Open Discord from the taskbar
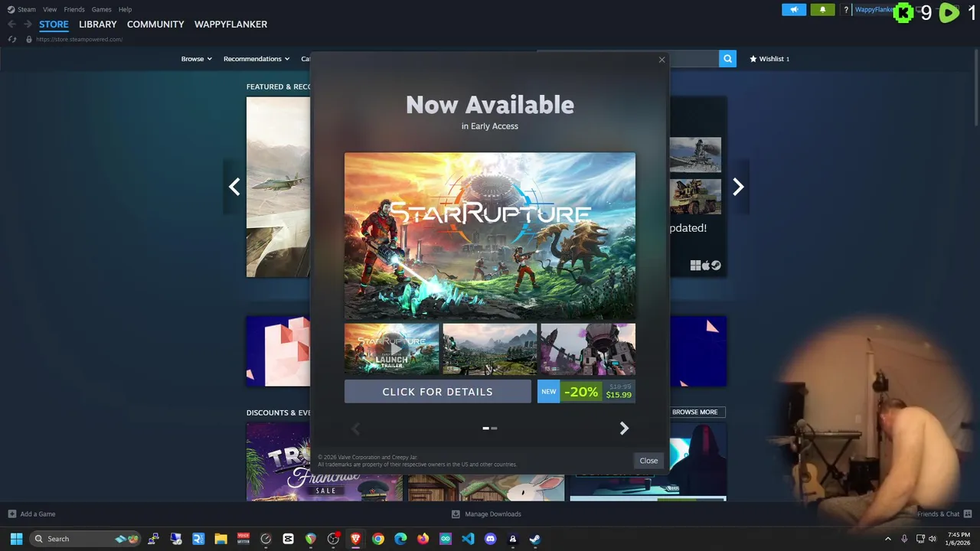The image size is (980, 551). (x=490, y=539)
